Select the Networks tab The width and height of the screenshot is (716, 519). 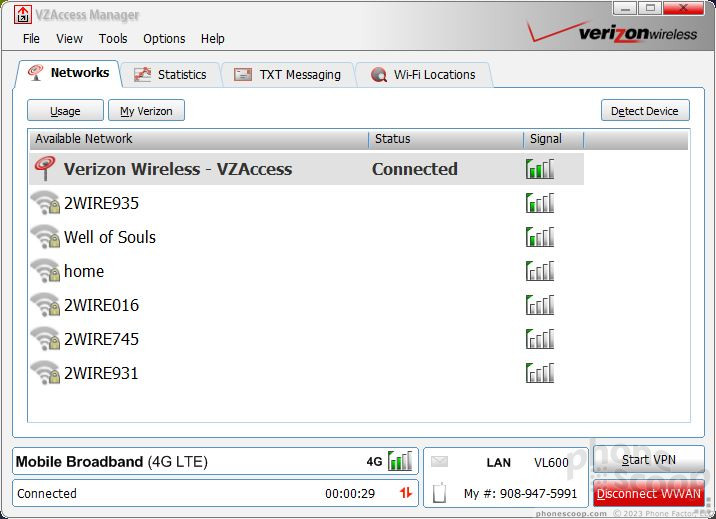click(68, 73)
